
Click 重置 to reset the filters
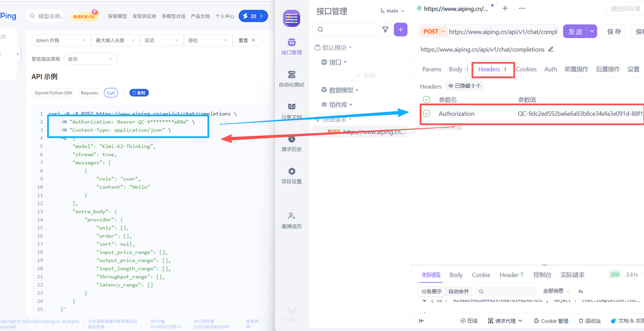coord(247,40)
